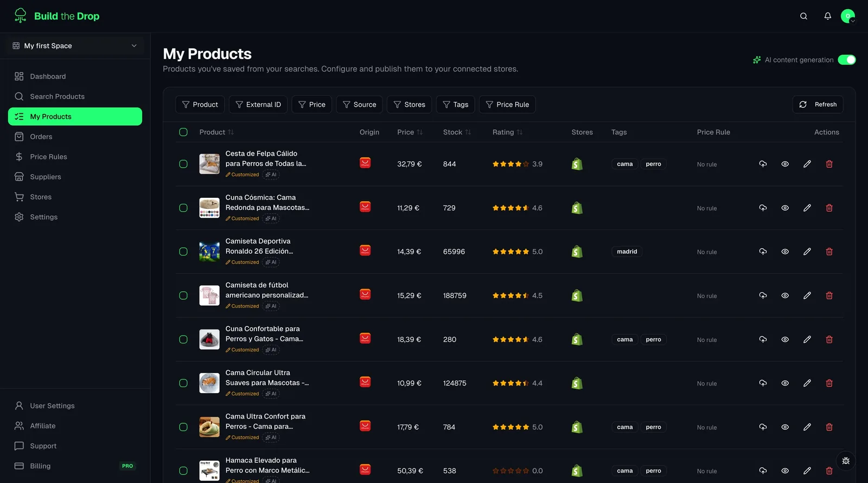Check the Cuna Cósmica row checkbox

coord(183,208)
